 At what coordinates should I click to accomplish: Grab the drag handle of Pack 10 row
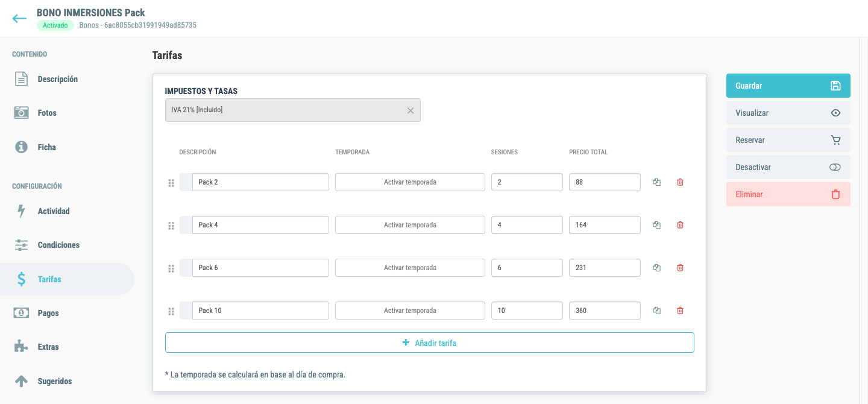click(x=171, y=311)
